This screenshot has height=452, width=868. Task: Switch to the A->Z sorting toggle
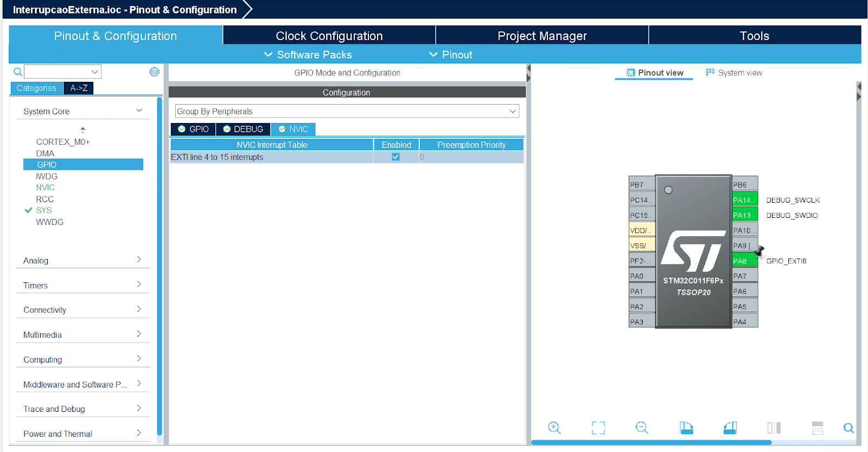click(x=79, y=88)
